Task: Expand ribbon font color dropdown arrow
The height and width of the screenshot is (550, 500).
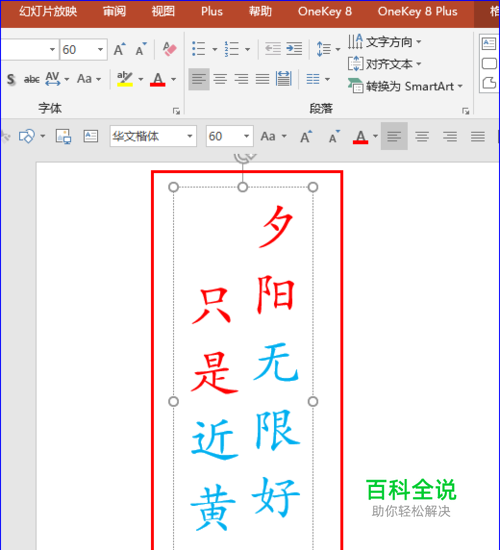Action: pos(174,79)
